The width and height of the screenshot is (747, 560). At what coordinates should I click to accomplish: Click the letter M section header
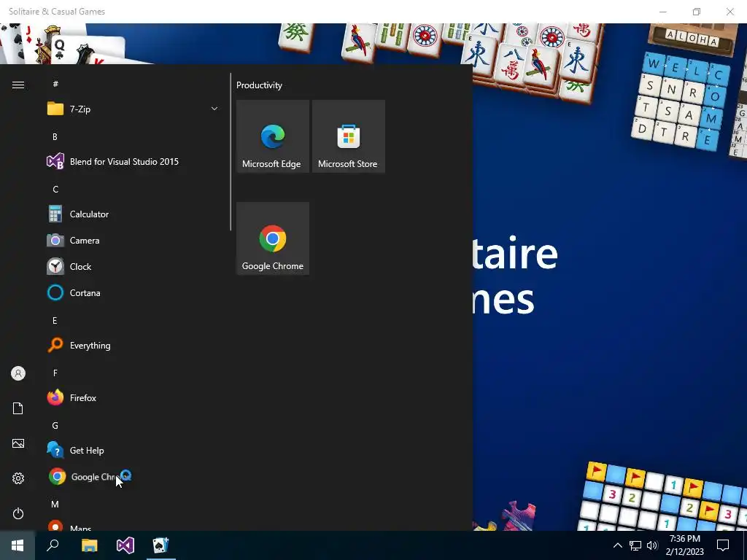(55, 504)
